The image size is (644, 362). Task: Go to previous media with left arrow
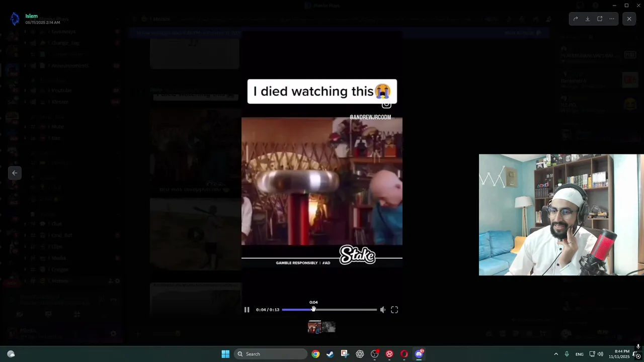pyautogui.click(x=15, y=173)
